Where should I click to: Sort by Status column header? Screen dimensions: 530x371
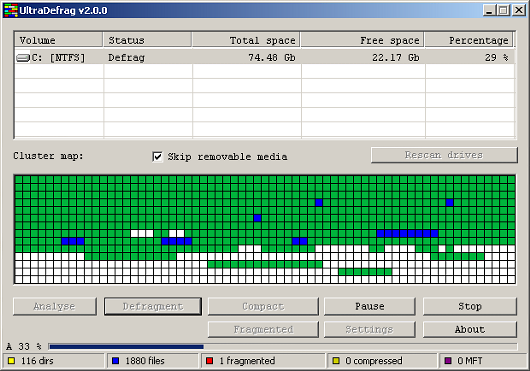148,40
